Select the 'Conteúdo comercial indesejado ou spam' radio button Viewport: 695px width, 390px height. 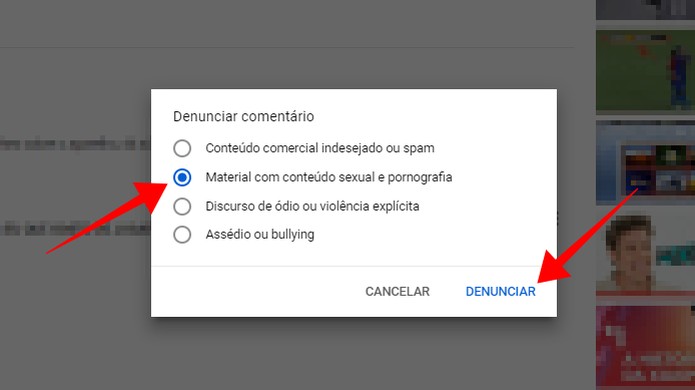coord(182,148)
